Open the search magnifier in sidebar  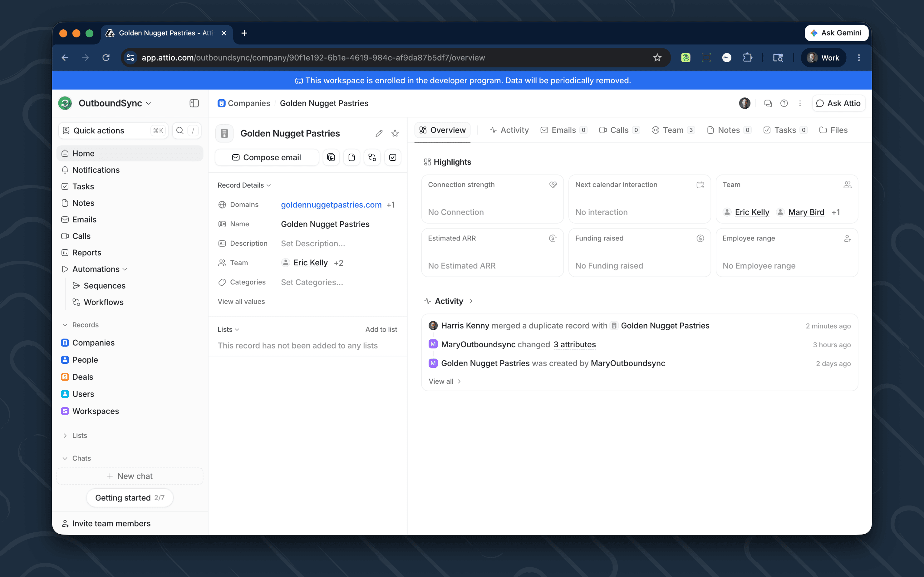(180, 131)
